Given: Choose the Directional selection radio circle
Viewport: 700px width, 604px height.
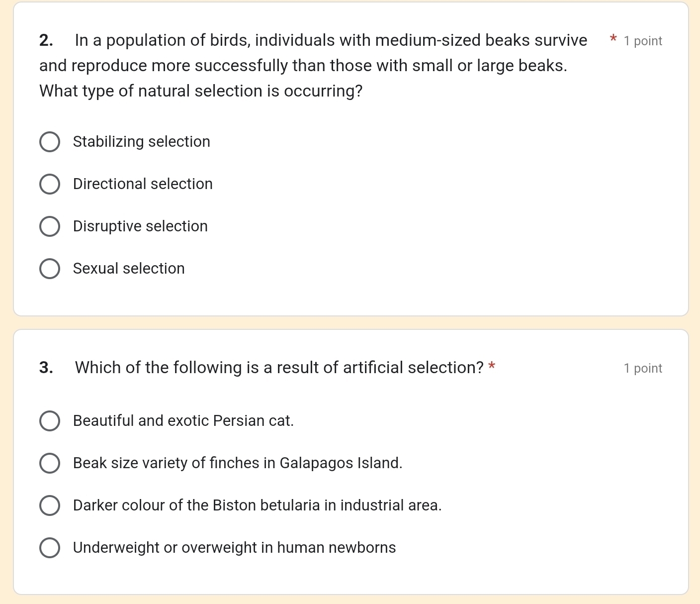Looking at the screenshot, I should 50,184.
